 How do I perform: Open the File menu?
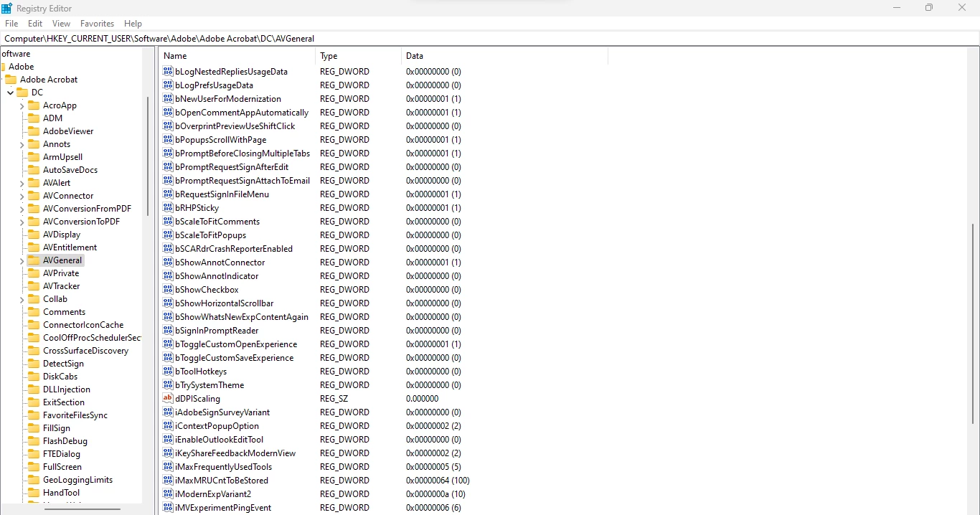pos(11,24)
